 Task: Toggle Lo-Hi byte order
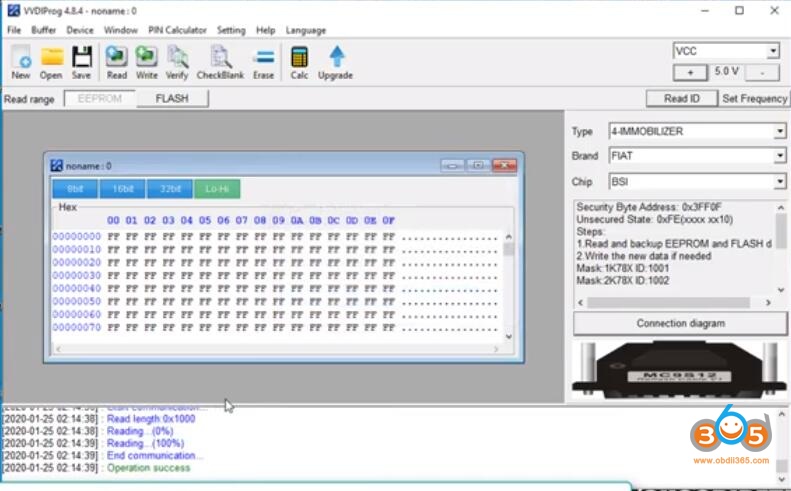[217, 189]
